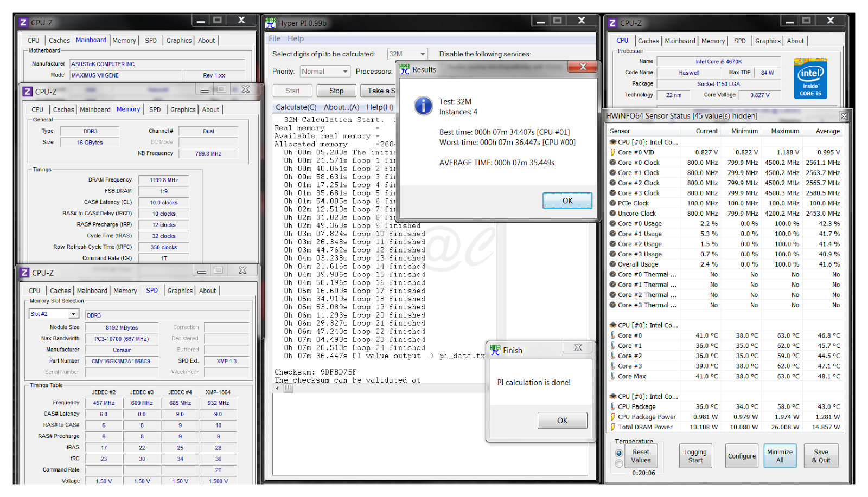
Task: Click the Minimize All button
Action: [780, 456]
